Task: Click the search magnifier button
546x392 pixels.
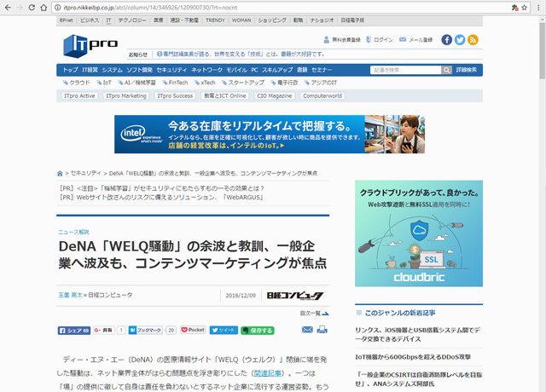Action: pos(447,69)
